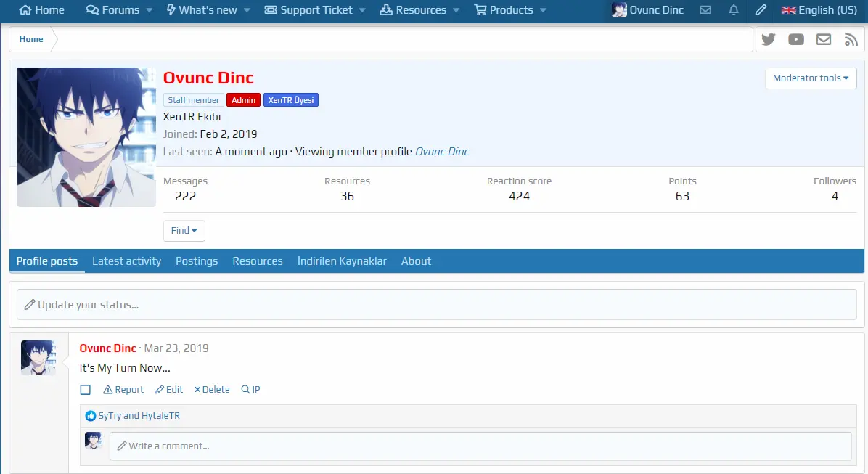
Task: Click Ovunc Dinc link after Viewing member profile
Action: pos(442,152)
